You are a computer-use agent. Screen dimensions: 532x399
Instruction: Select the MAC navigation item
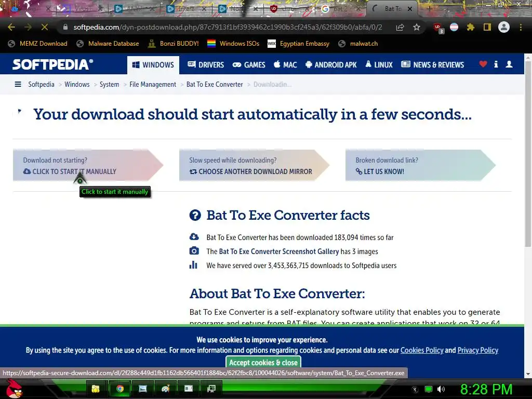(x=285, y=65)
